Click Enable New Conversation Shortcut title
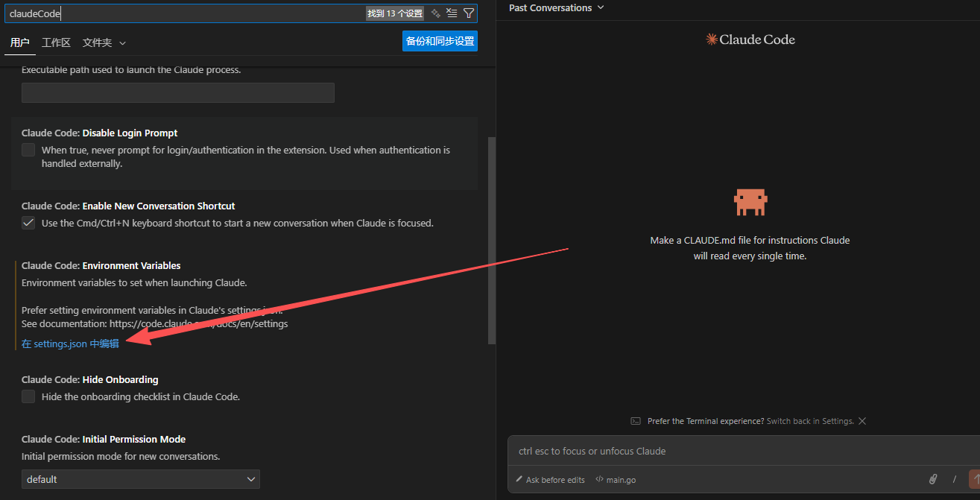Viewport: 980px width, 500px height. (x=128, y=206)
